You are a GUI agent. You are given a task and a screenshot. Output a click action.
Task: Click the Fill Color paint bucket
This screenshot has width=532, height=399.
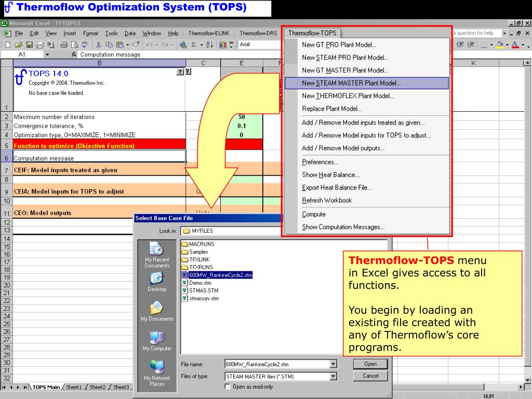pos(500,45)
